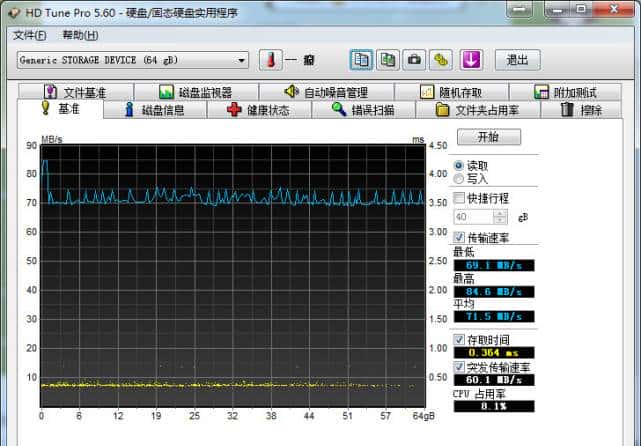641x446 pixels.
Task: Open options with the gold gears icon
Action: 441,60
